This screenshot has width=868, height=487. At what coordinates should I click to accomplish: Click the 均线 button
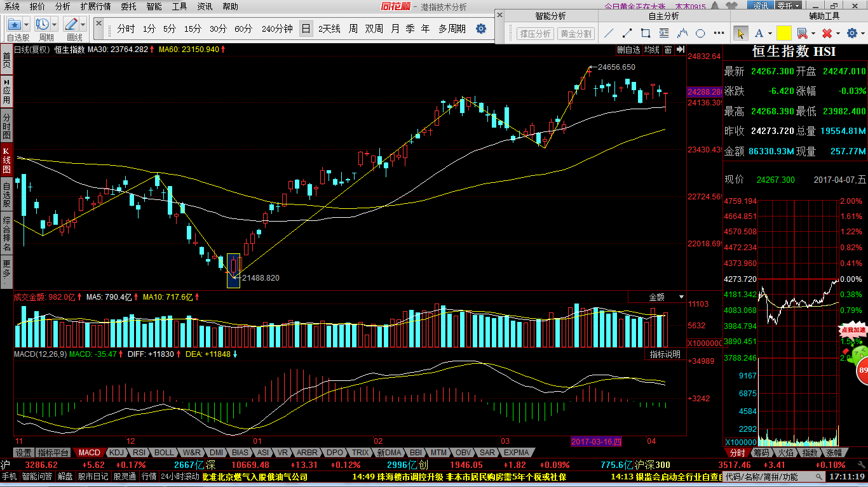pyautogui.click(x=651, y=50)
